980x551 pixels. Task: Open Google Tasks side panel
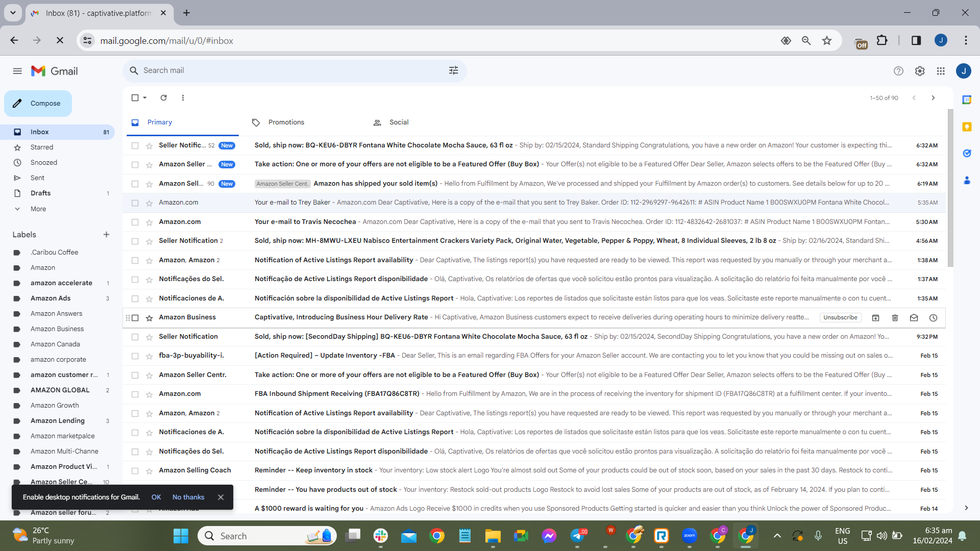click(x=967, y=153)
